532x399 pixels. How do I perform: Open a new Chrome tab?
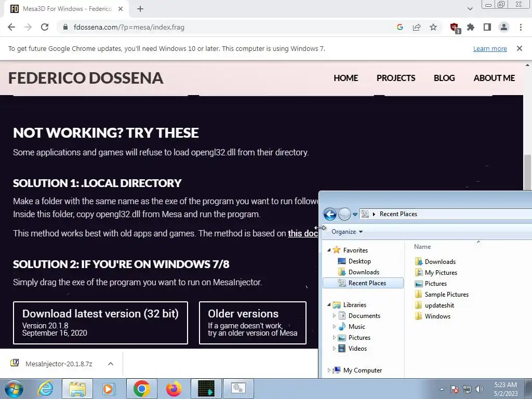[x=140, y=9]
